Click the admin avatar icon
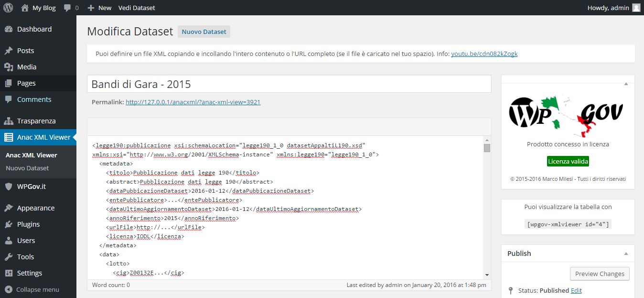The height and width of the screenshot is (298, 644). click(x=636, y=8)
